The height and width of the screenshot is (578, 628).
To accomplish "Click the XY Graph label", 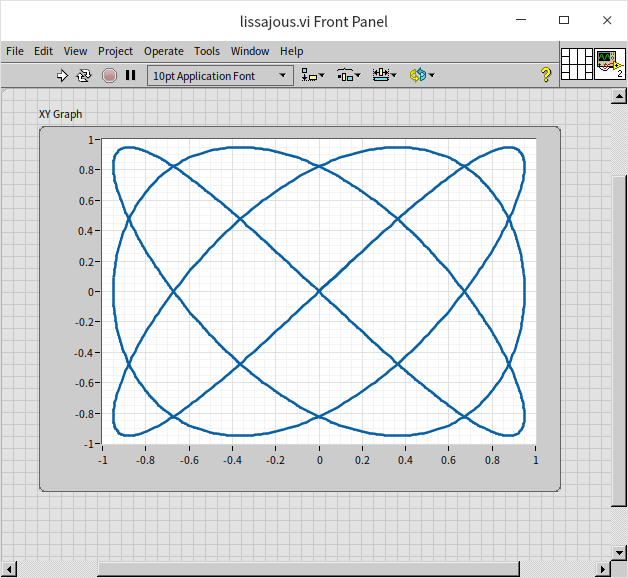I will click(61, 114).
